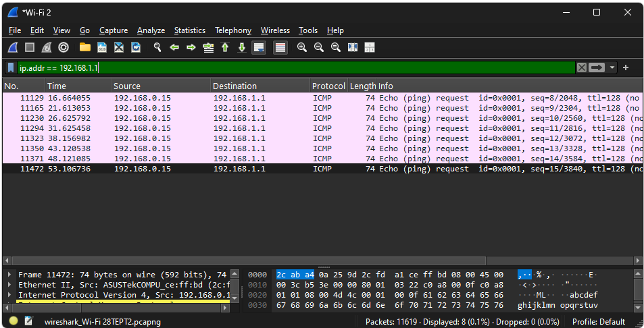Clear the display filter with the X button
The image size is (644, 328).
(x=581, y=67)
